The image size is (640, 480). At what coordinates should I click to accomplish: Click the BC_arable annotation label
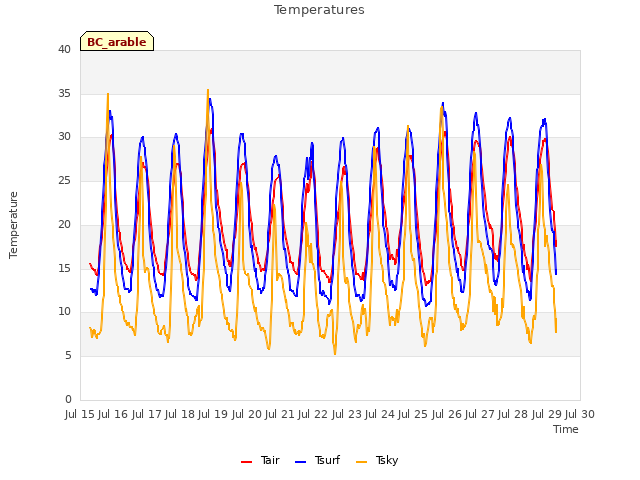pyautogui.click(x=117, y=42)
